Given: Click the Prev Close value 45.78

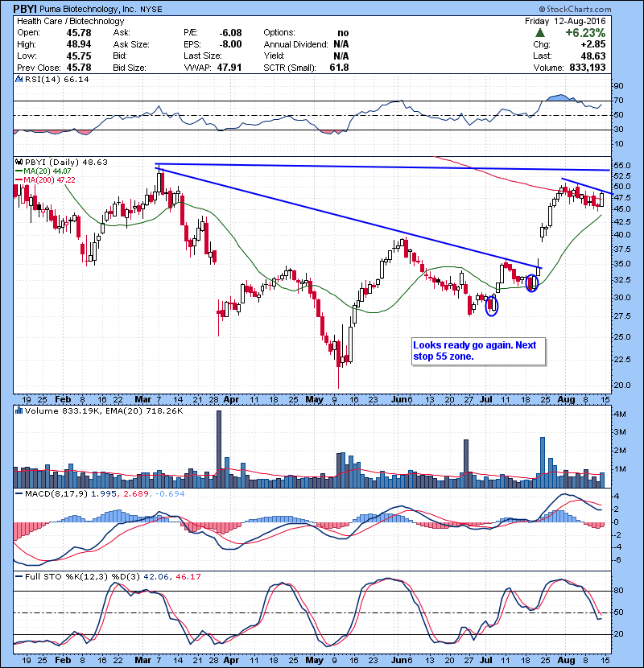Looking at the screenshot, I should tap(79, 68).
